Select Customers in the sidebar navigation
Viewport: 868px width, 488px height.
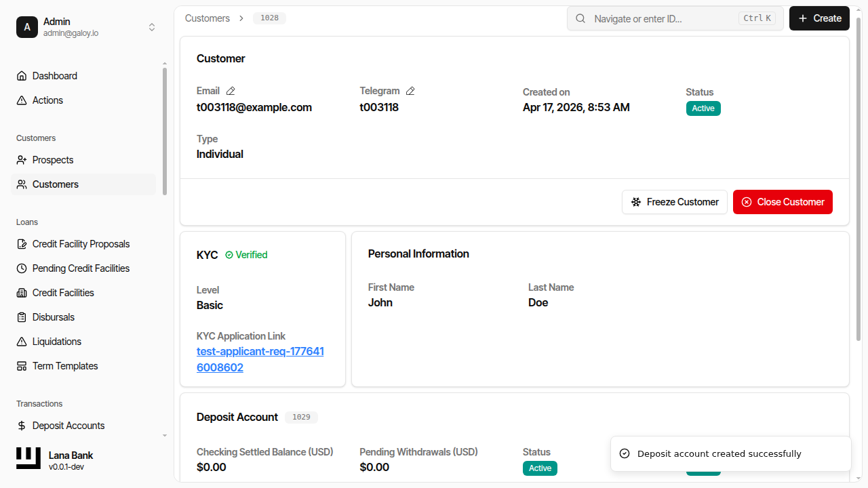(x=55, y=184)
